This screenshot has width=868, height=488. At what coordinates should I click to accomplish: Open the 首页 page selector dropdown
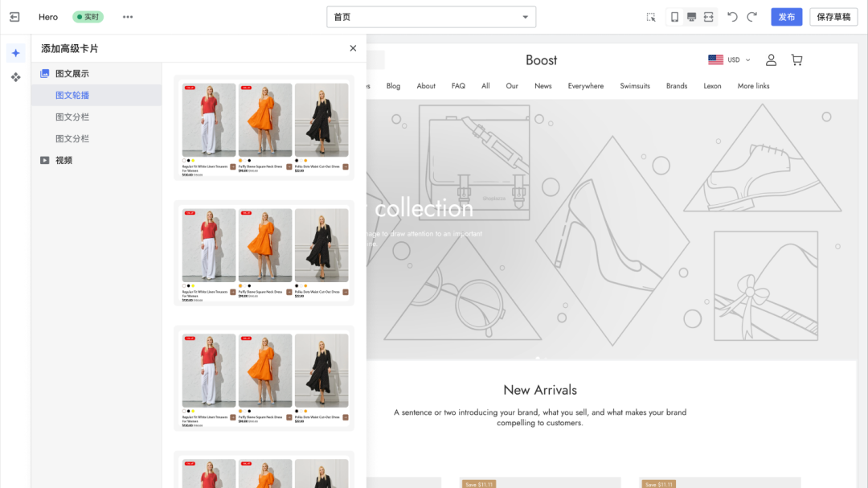(431, 17)
